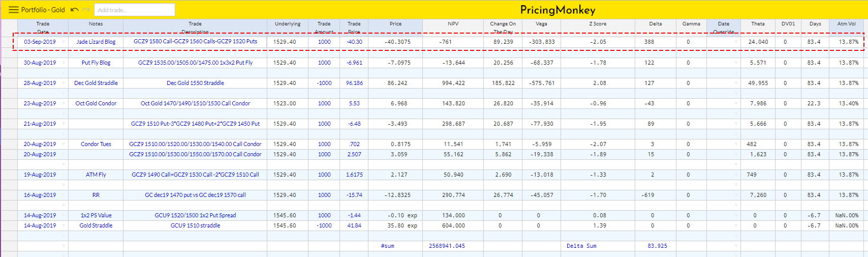Open date dropdown for 23-Aug-2019 trade

point(64,103)
